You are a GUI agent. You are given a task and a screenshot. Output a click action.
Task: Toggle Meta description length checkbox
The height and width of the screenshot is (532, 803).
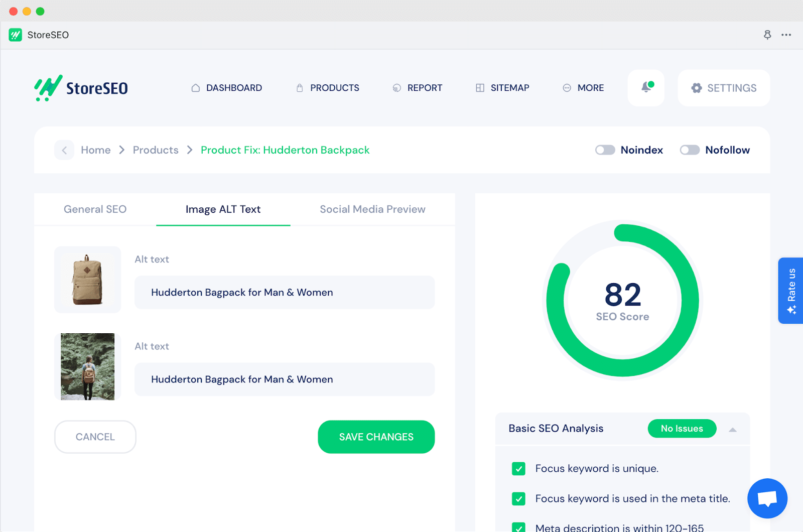tap(518, 527)
